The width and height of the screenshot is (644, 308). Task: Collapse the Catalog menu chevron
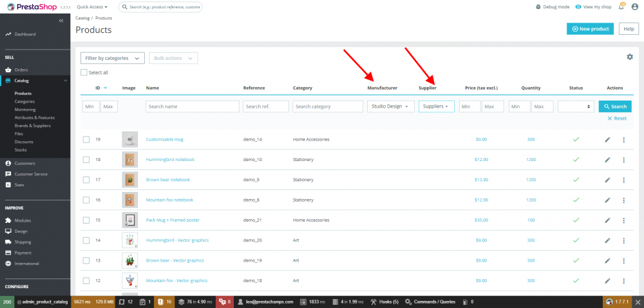(x=65, y=81)
